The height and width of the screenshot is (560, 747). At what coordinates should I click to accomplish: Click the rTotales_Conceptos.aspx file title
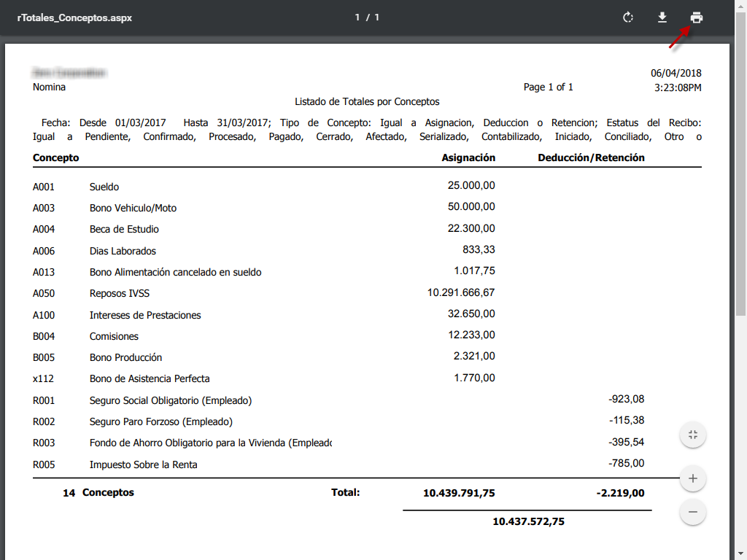point(74,17)
